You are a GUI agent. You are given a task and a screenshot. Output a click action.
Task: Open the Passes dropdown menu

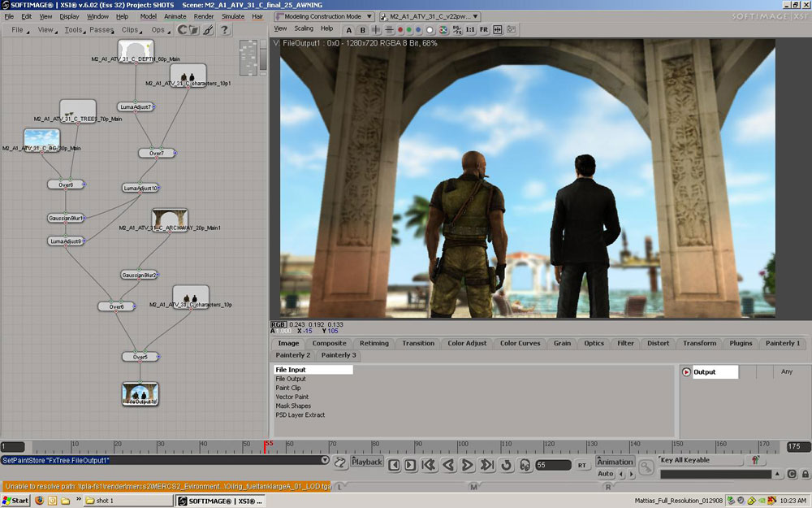click(101, 30)
